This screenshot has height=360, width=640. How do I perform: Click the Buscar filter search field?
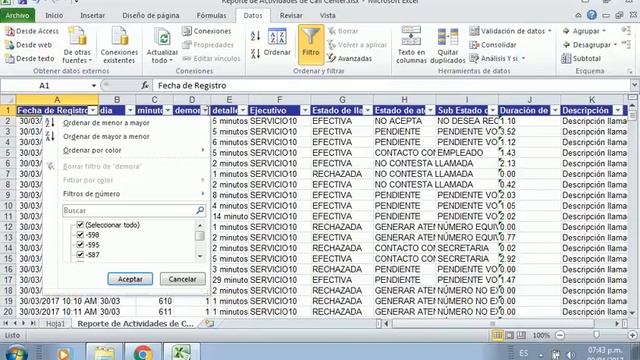tap(133, 211)
